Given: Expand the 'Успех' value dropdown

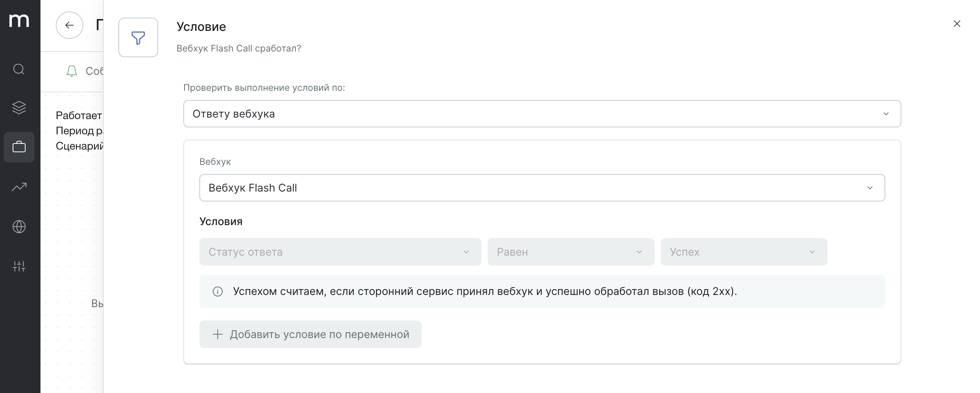Looking at the screenshot, I should tap(744, 252).
